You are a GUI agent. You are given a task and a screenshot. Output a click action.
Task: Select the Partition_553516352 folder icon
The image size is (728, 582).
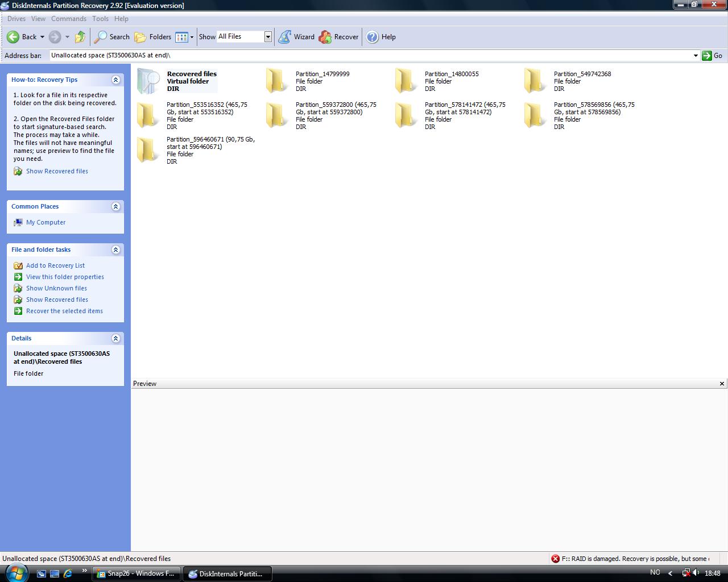[x=148, y=115]
